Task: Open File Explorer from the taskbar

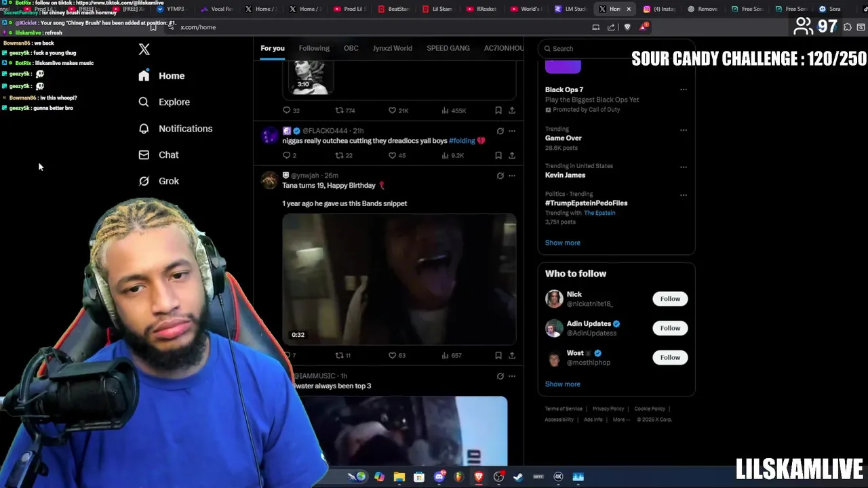Action: tap(399, 477)
